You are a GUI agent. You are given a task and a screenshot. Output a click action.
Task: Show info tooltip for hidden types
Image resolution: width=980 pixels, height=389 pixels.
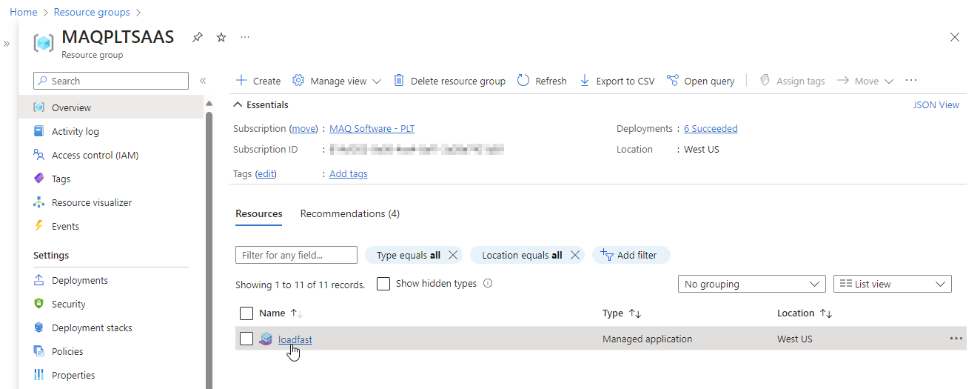point(488,283)
